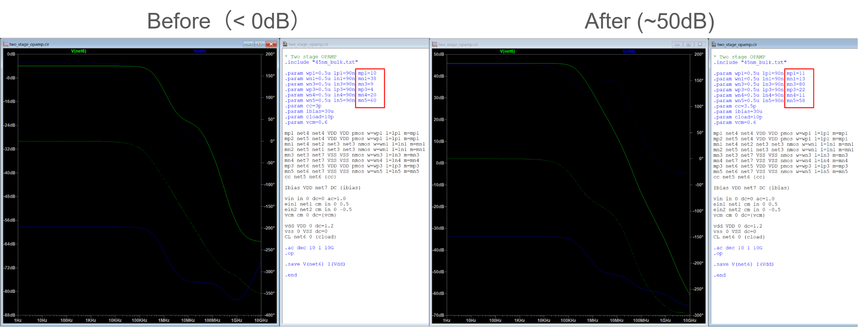
Task: Click the waveform icon in the Before plot window title bar
Action: click(x=6, y=44)
